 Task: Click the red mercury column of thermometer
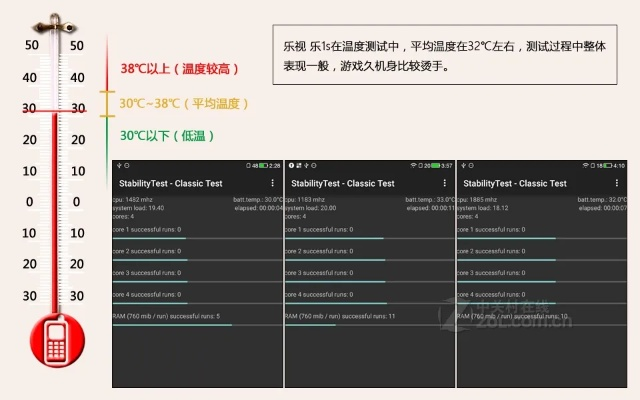click(x=54, y=213)
